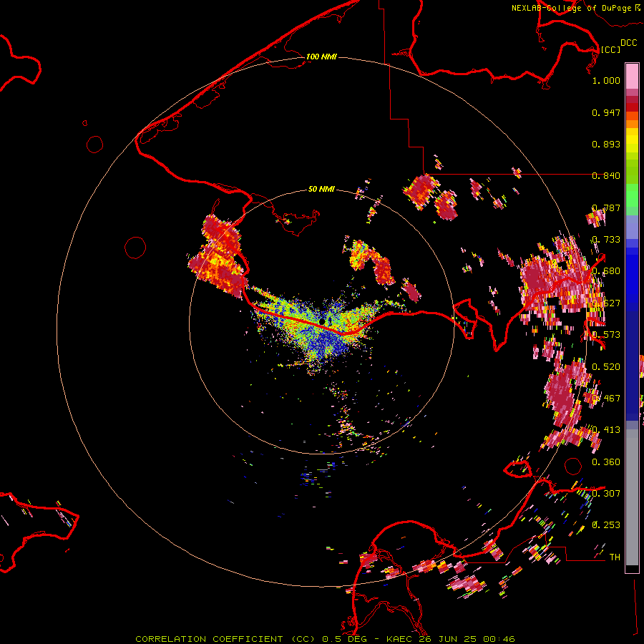Screen dimensions: 644x644
Task: Click the 0.840 scale value
Action: [x=606, y=176]
